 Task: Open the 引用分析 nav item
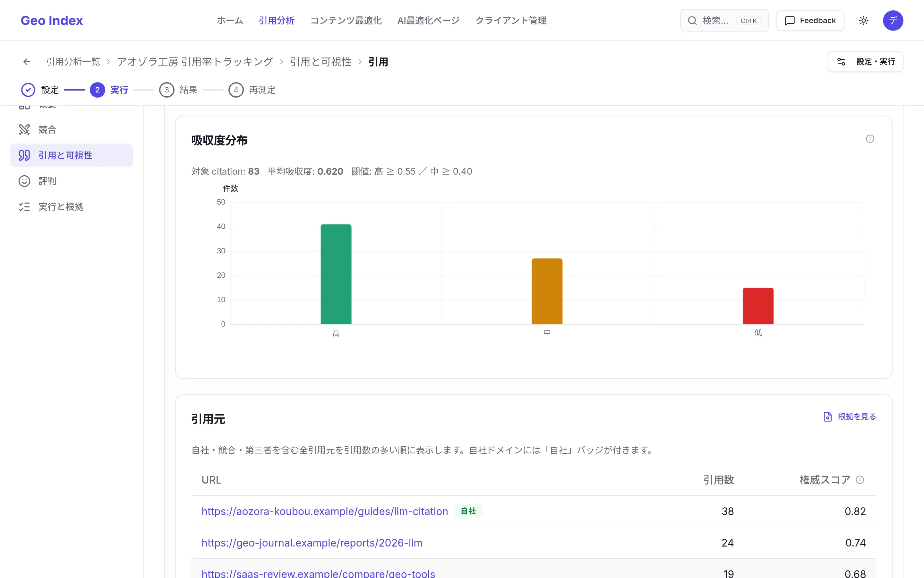tap(277, 20)
